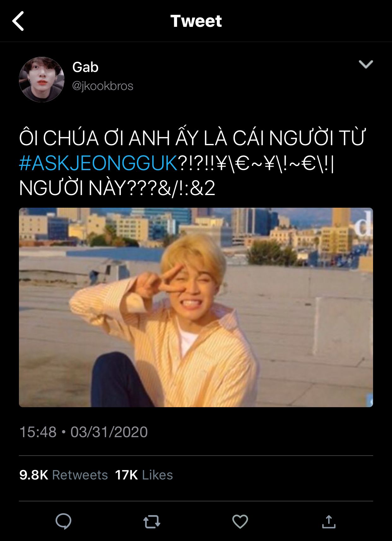This screenshot has height=541, width=392.
Task: Click the Retweets label text
Action: [x=80, y=475]
